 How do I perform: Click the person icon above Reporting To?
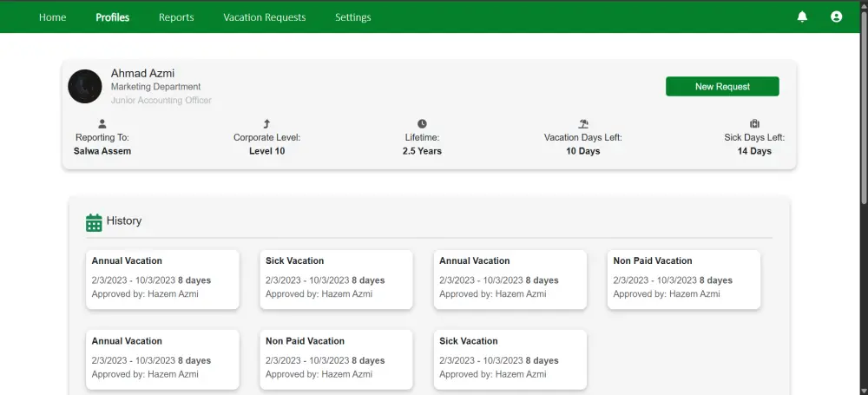pyautogui.click(x=102, y=124)
